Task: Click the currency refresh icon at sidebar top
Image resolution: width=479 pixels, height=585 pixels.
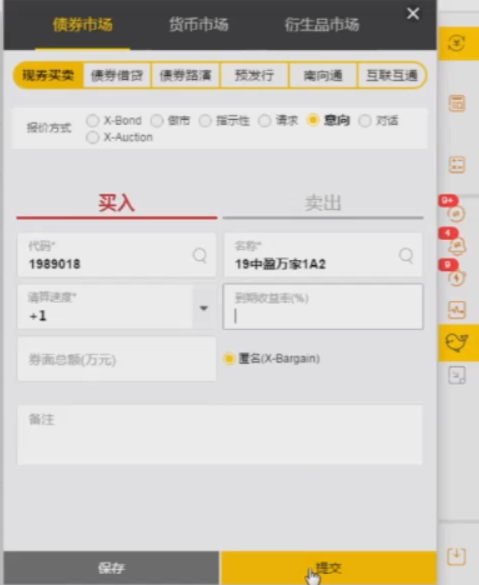Action: click(x=457, y=43)
